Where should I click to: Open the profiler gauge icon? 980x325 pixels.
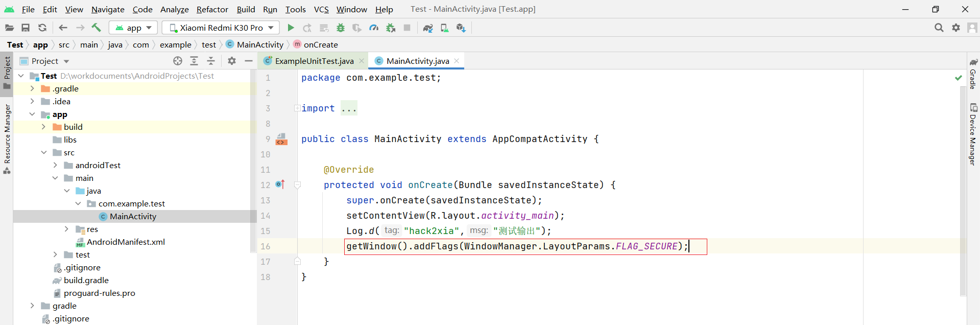click(x=374, y=28)
